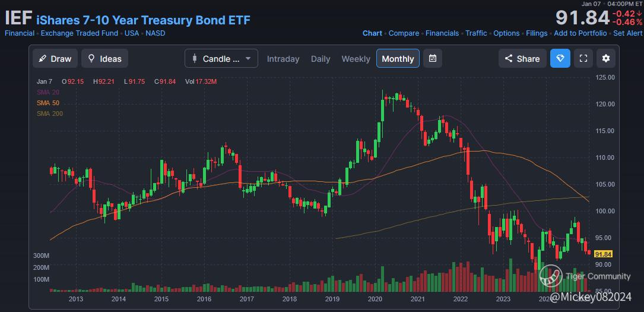644x312 pixels.
Task: Switch to Weekly timeframe
Action: point(356,59)
